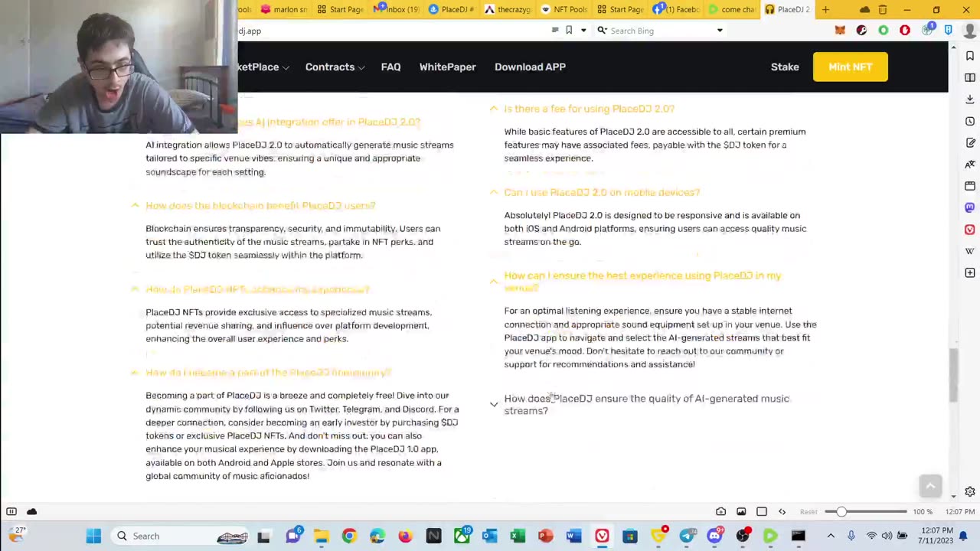Click the taskbar Search box
This screenshot has height=551, width=980.
(182, 536)
